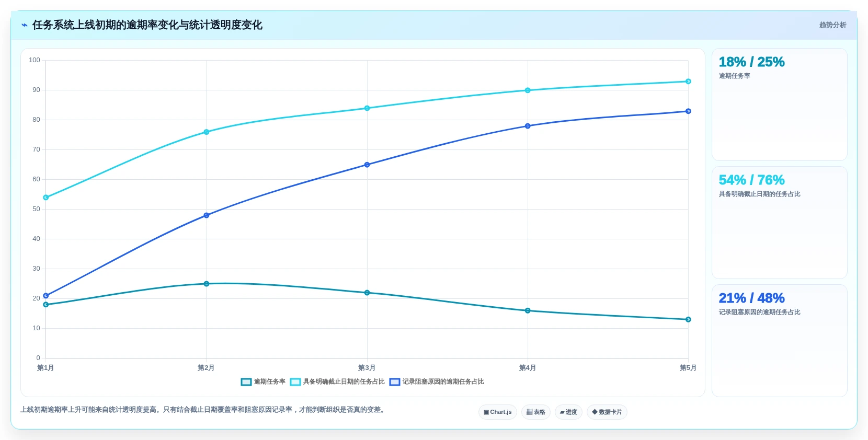Click the 第4月 point on the cyan deadline line
This screenshot has width=868, height=440.
coord(528,90)
